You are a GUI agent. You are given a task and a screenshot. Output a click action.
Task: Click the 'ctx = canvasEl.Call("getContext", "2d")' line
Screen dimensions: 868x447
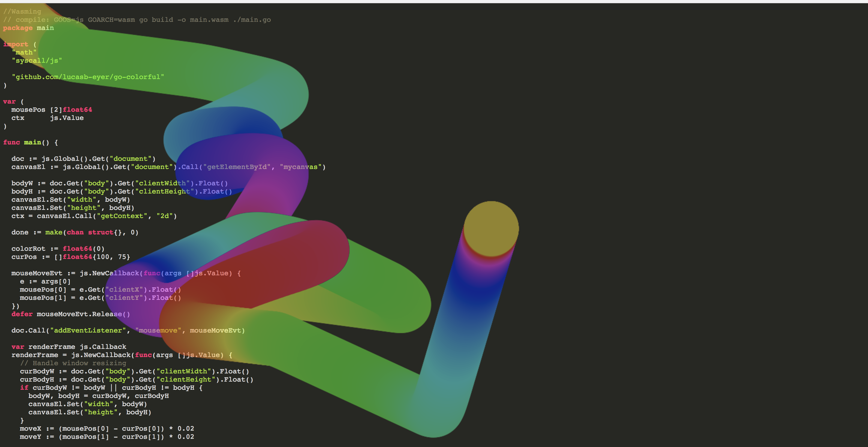click(94, 216)
